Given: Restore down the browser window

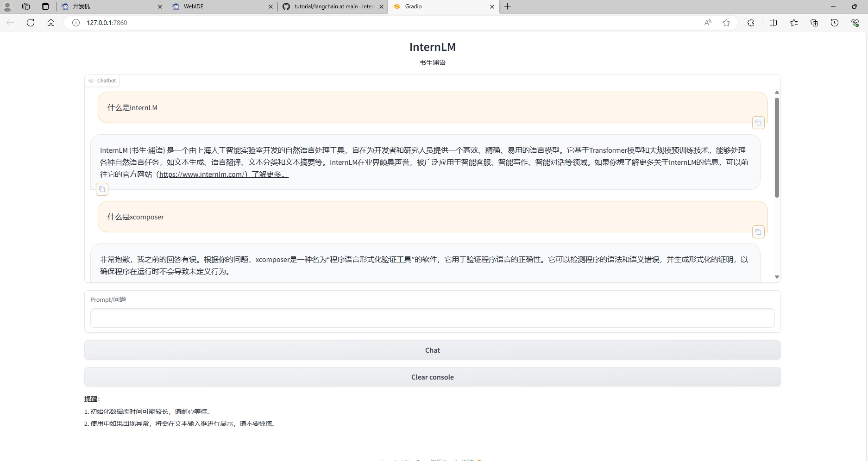Looking at the screenshot, I should [855, 6].
